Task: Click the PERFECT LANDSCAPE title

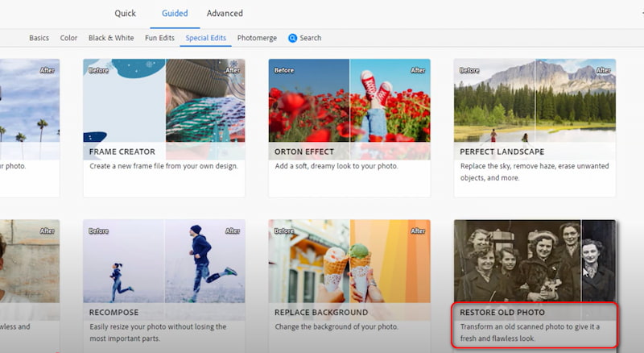Action: click(x=502, y=152)
